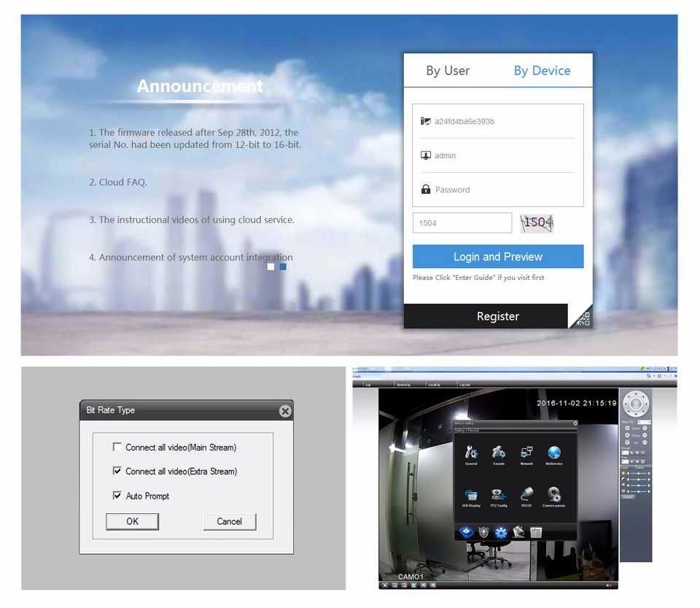Click OK in Bit Rate Type dialog
This screenshot has height=608, width=700.
tap(132, 521)
